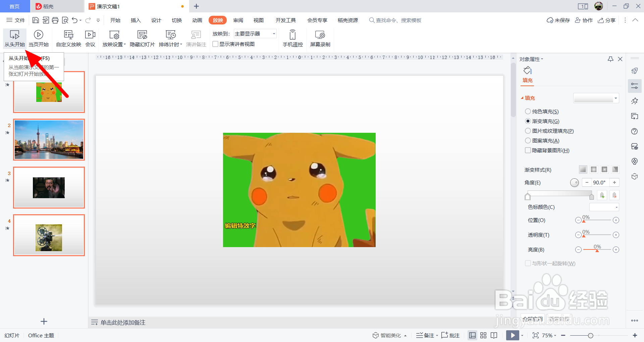
Task: Switch to 设计 ribbon tab
Action: point(156,20)
